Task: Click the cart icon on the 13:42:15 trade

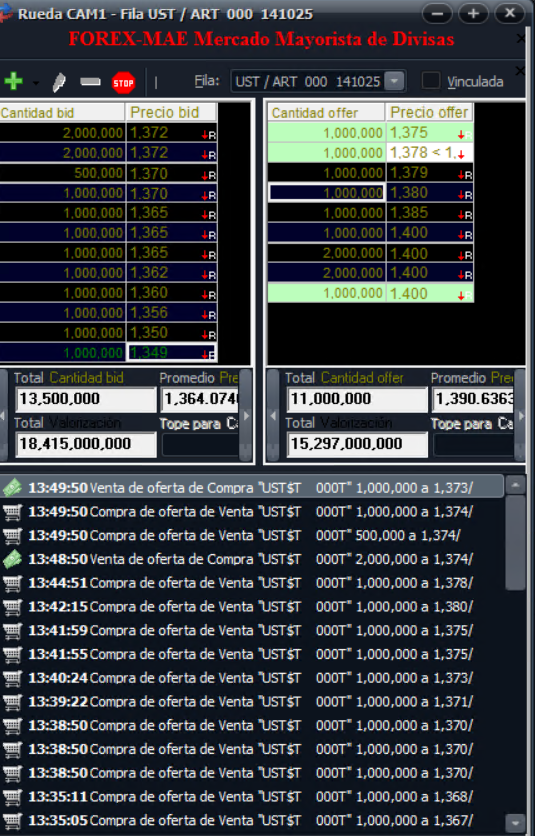Action: tap(12, 607)
